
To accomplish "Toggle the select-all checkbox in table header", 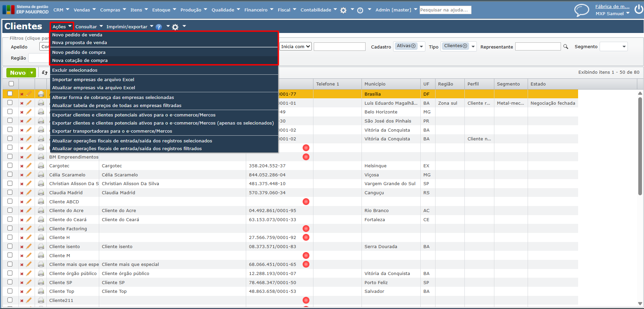I will coord(11,84).
